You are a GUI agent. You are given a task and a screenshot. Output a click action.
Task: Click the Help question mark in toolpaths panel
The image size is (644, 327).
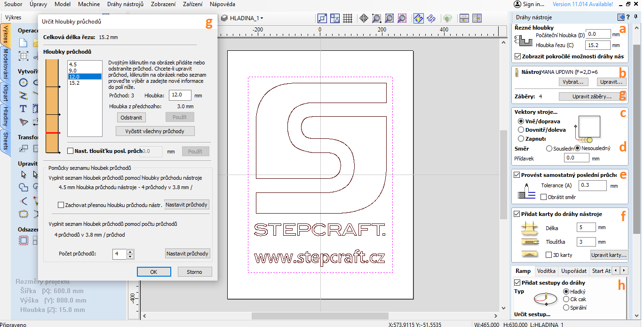tap(628, 17)
